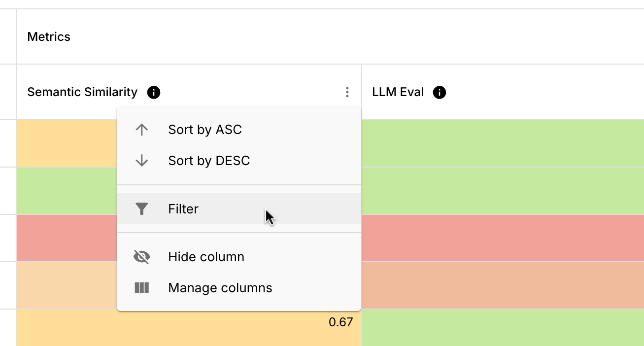The width and height of the screenshot is (644, 346).
Task: Click the orange LLM Eval cell
Action: [503, 285]
